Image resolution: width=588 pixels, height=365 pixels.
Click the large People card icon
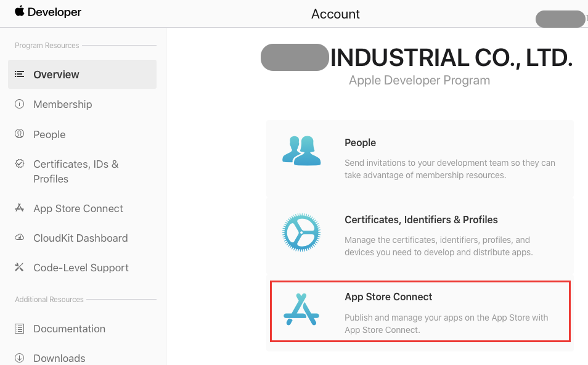click(x=301, y=150)
